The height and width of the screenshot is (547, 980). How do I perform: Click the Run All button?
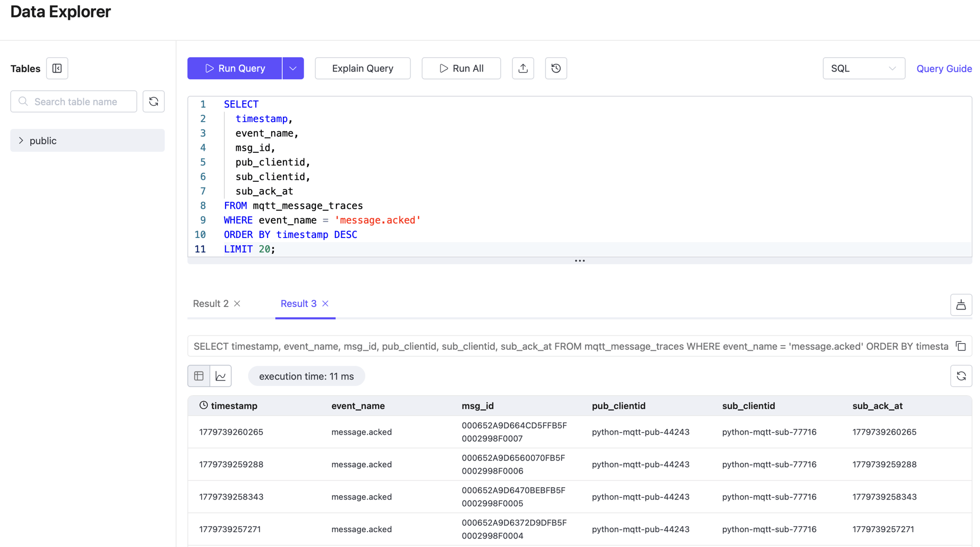tap(461, 68)
